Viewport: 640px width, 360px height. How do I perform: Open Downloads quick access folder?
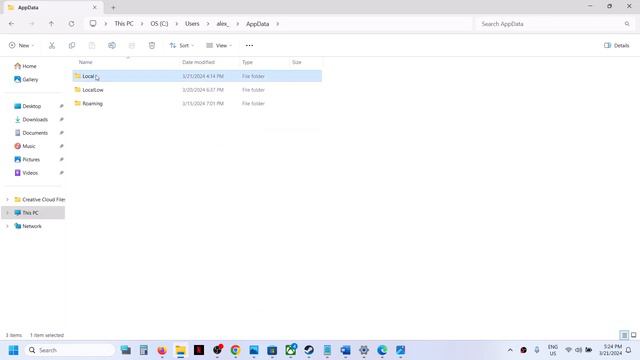pyautogui.click(x=31, y=120)
